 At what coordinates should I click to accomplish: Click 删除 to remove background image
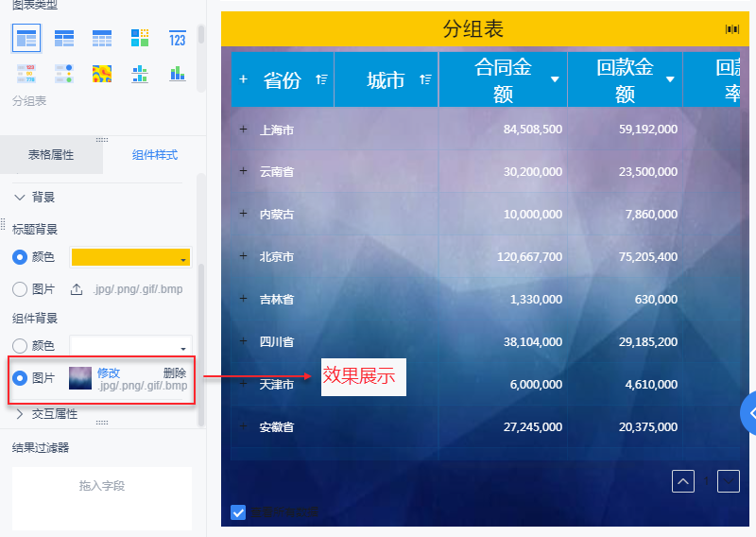[175, 372]
